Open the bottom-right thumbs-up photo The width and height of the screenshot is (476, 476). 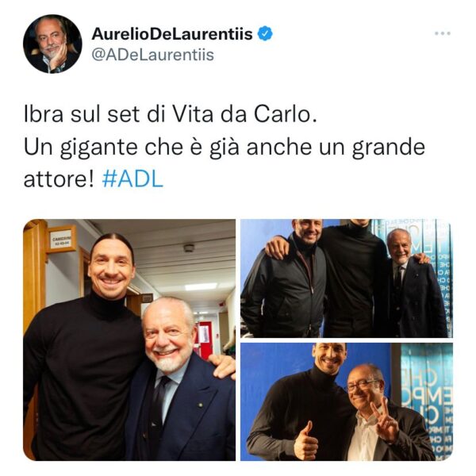pos(347,401)
